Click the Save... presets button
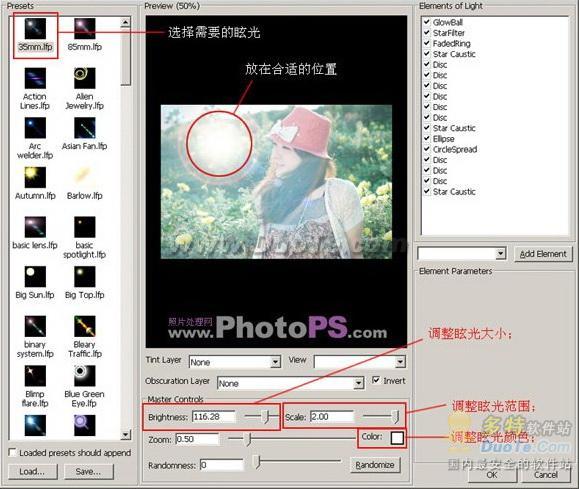The width and height of the screenshot is (579, 489). (89, 472)
